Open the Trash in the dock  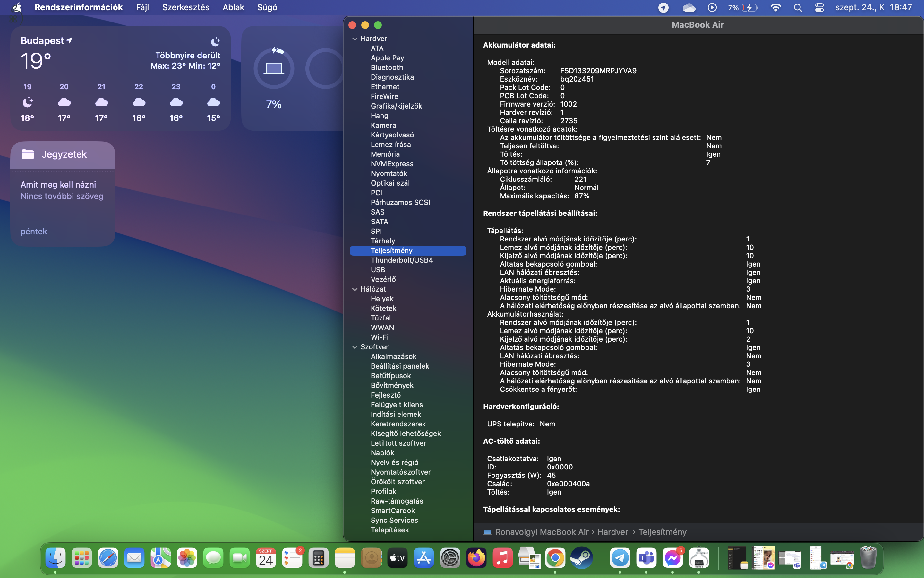pos(868,558)
